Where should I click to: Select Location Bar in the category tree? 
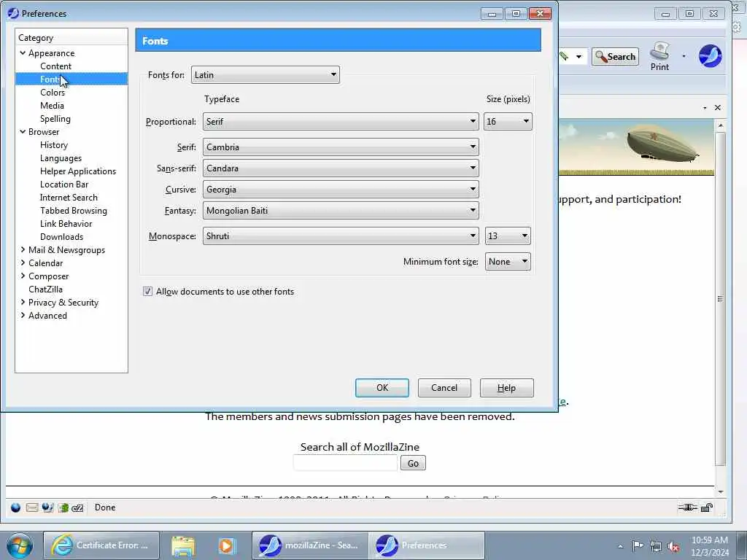64,184
